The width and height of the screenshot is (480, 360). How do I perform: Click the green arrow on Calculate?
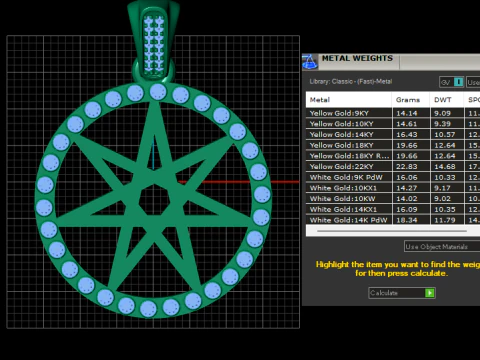click(430, 293)
